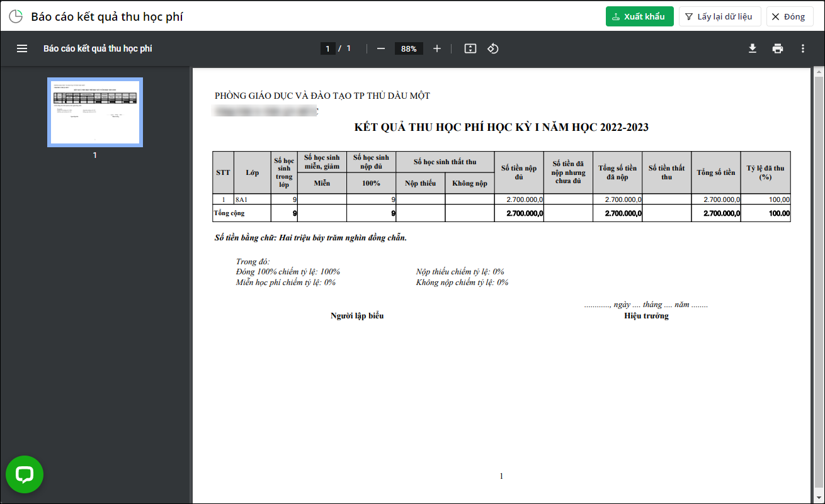This screenshot has width=825, height=504.
Task: Close the report with Đóng button
Action: click(790, 16)
